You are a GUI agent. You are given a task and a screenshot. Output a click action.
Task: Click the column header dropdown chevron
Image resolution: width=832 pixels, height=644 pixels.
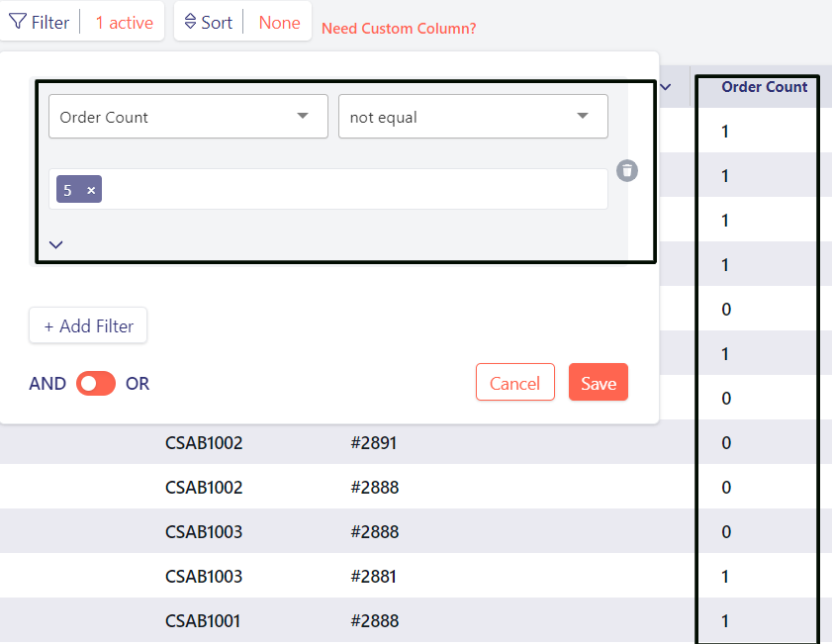click(666, 87)
